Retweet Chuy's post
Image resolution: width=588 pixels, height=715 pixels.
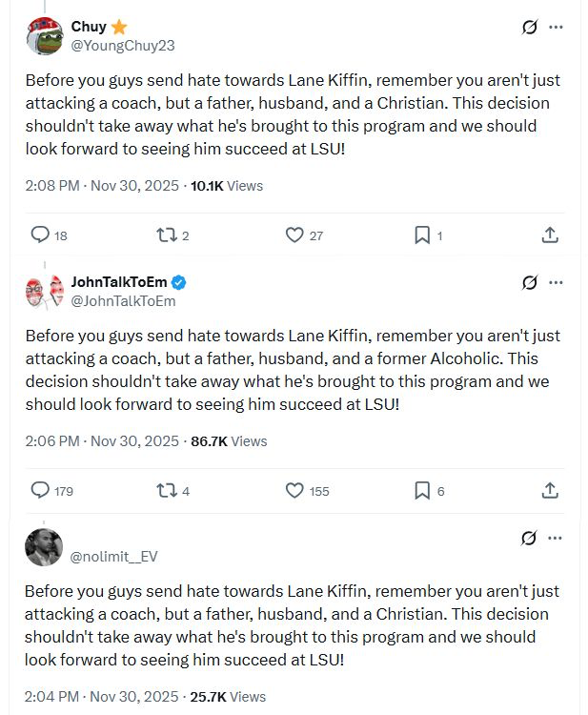[x=164, y=235]
